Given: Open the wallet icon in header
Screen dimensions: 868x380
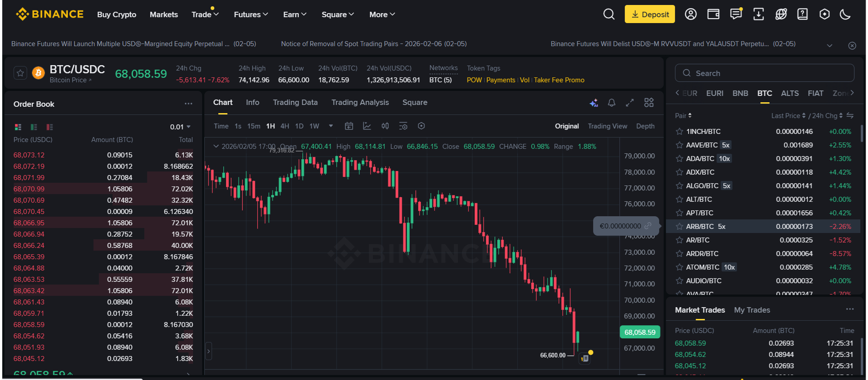Looking at the screenshot, I should pos(713,14).
